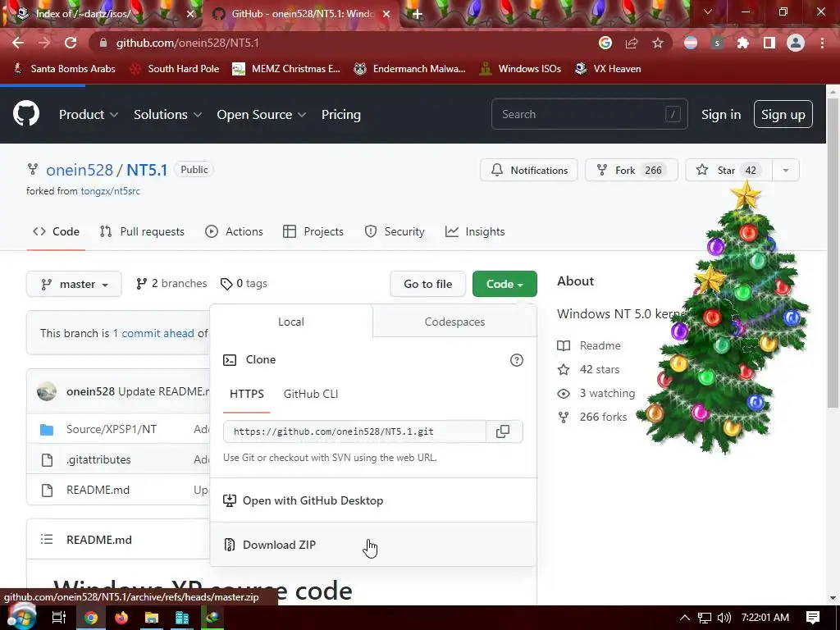840x630 pixels.
Task: Expand the Open Source menu
Action: pyautogui.click(x=262, y=115)
